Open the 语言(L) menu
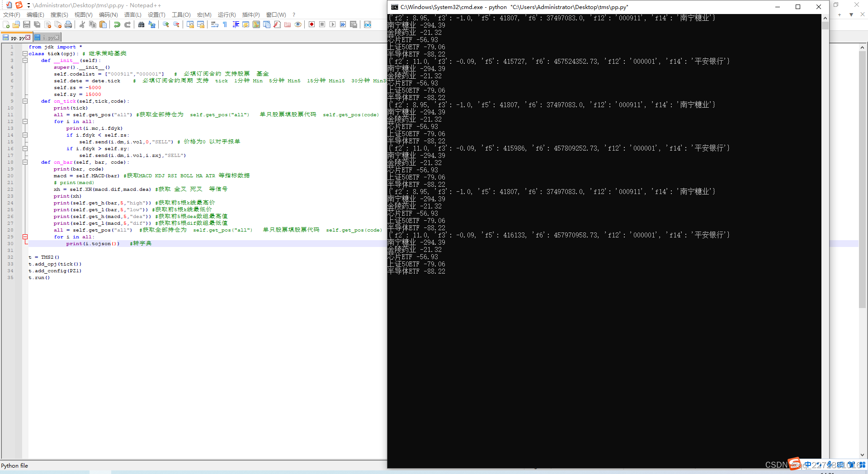This screenshot has width=868, height=474. [132, 15]
